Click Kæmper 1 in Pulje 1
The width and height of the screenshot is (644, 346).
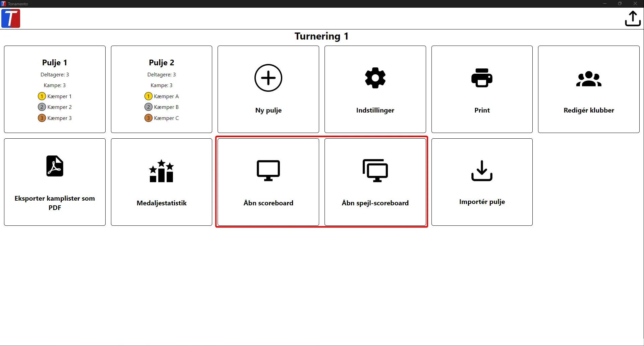point(59,96)
